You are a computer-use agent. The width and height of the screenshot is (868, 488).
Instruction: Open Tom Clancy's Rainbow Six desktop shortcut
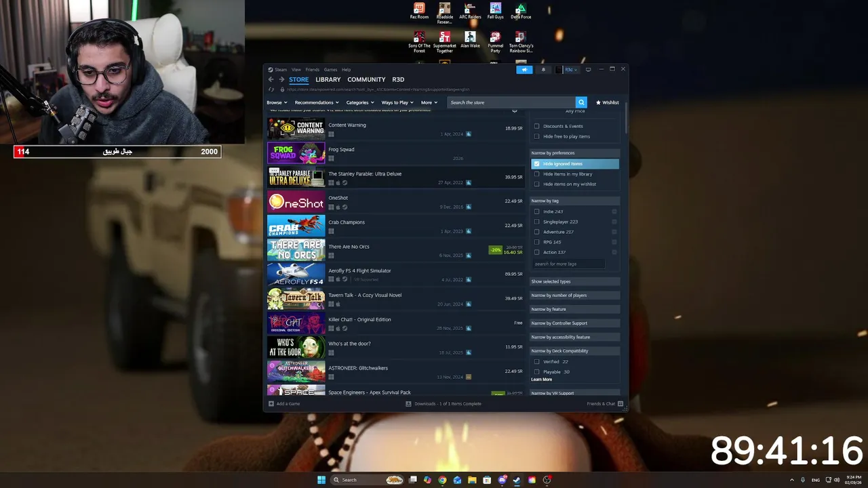tap(520, 42)
